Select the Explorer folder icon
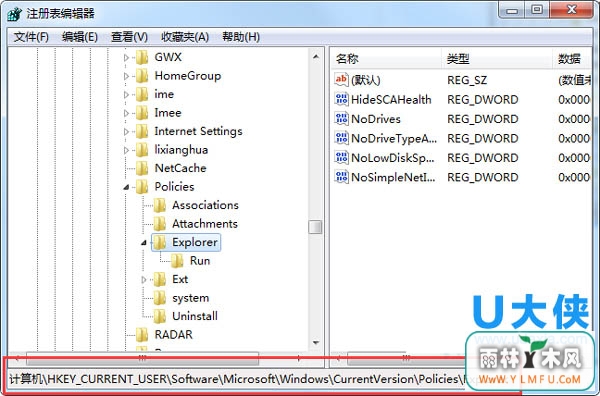Screen dimensions: 600x396 point(160,242)
